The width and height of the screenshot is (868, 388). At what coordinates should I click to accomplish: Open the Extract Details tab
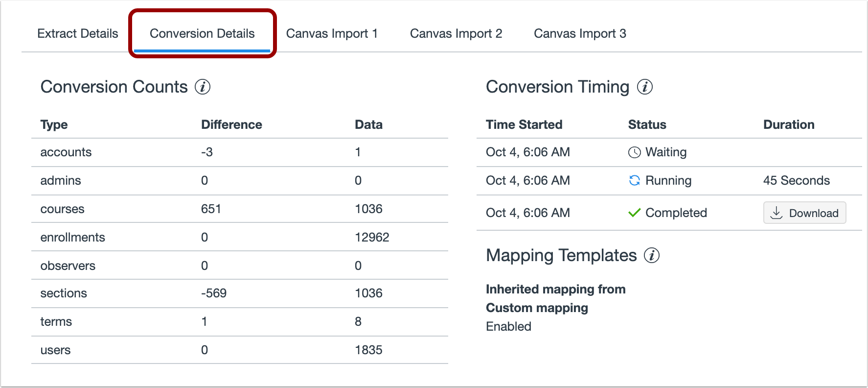[78, 33]
